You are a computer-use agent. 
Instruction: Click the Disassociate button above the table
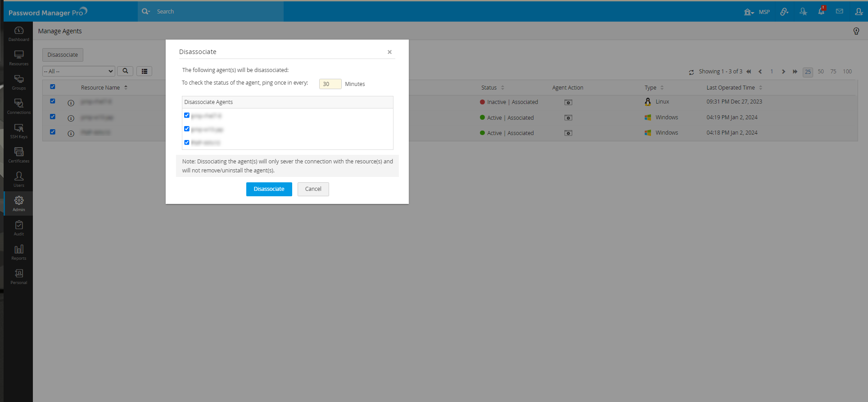[63, 55]
